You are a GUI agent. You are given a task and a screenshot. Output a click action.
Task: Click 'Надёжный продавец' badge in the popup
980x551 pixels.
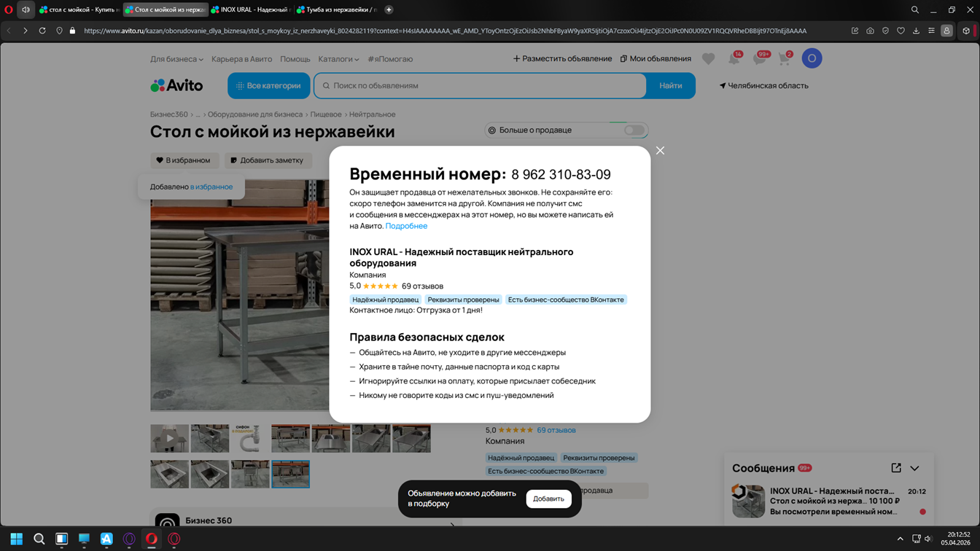tap(386, 300)
